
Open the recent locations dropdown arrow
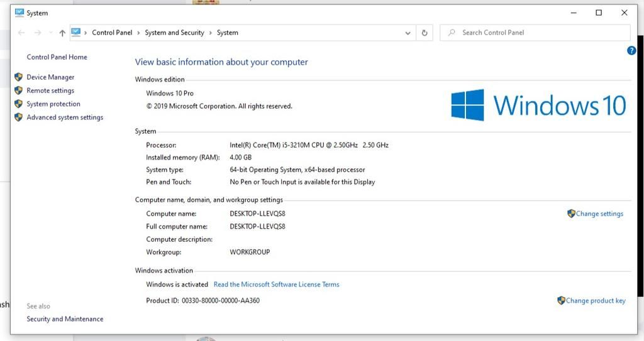pyautogui.click(x=50, y=33)
